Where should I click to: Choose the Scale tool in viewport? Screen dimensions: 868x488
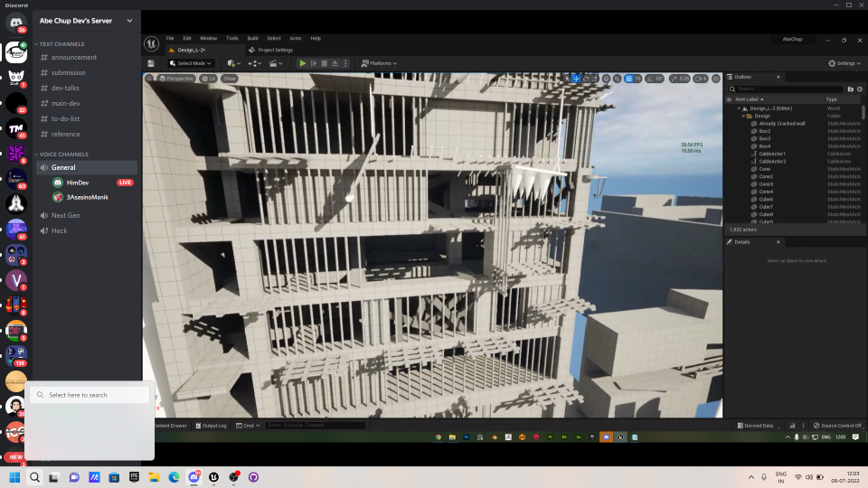click(x=595, y=79)
